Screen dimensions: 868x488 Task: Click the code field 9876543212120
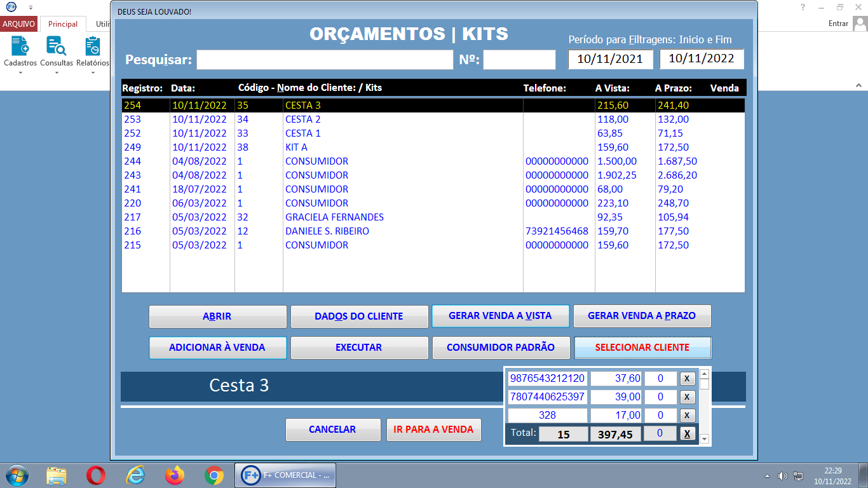[x=547, y=379]
